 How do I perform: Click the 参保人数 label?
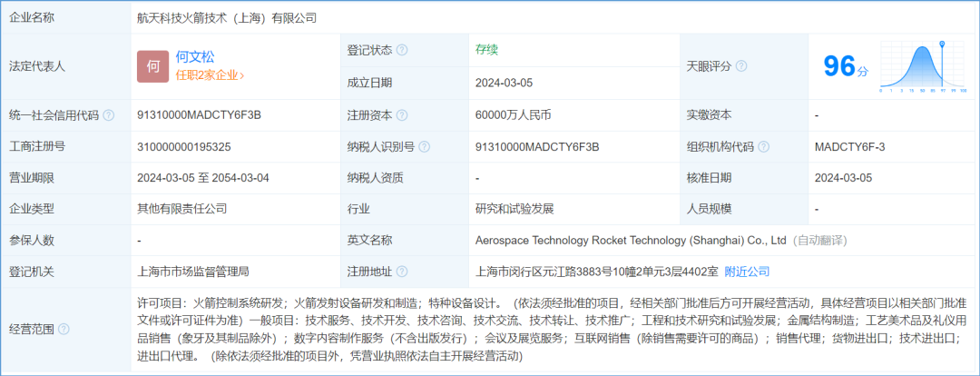click(x=32, y=241)
